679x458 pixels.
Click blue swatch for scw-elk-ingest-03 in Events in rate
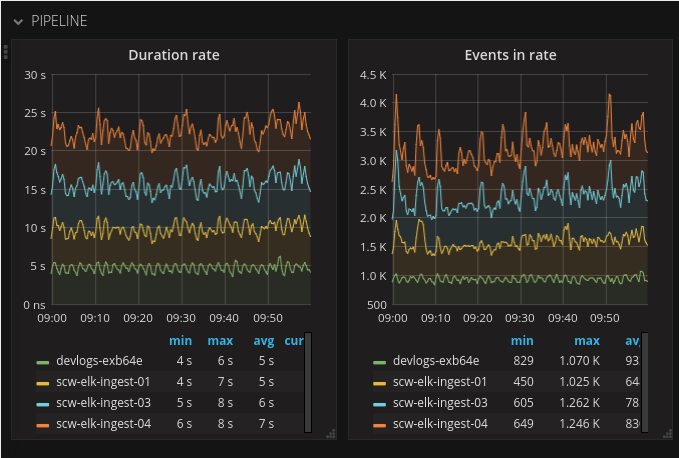tap(379, 404)
